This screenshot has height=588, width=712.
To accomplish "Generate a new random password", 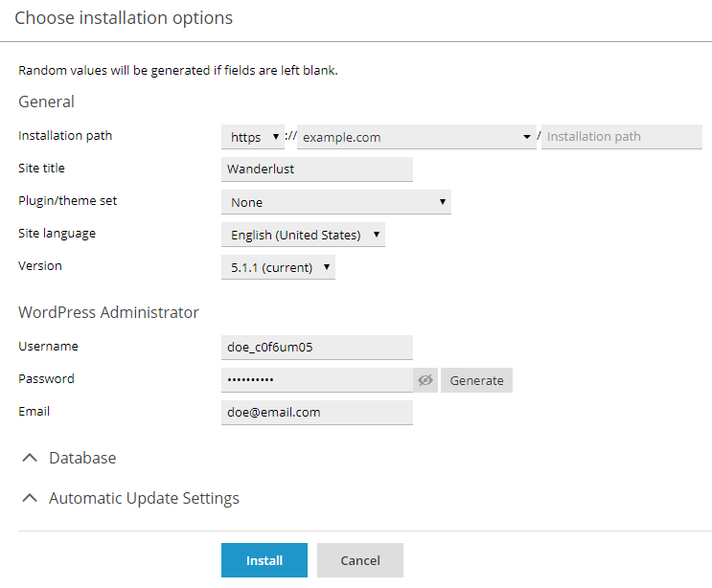I will [476, 380].
